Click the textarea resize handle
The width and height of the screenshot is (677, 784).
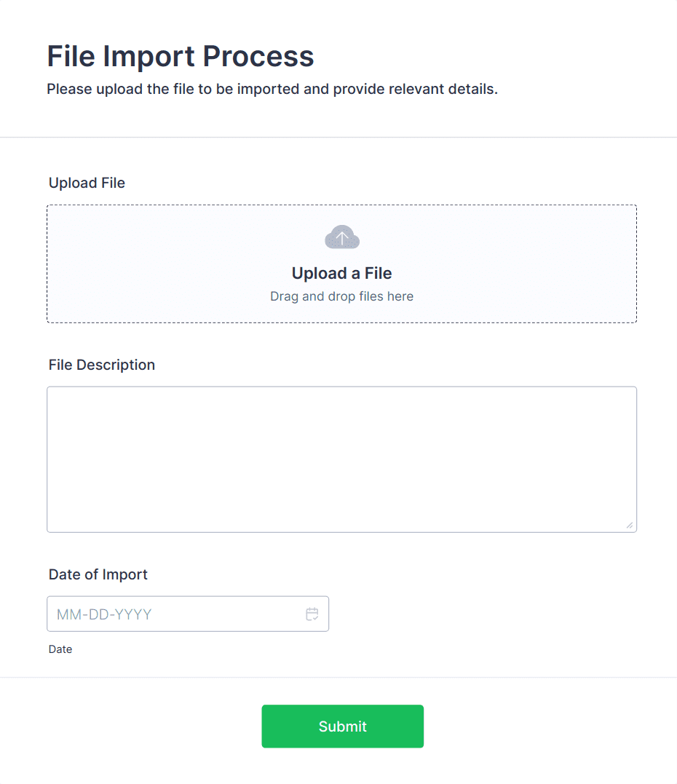[x=630, y=525]
